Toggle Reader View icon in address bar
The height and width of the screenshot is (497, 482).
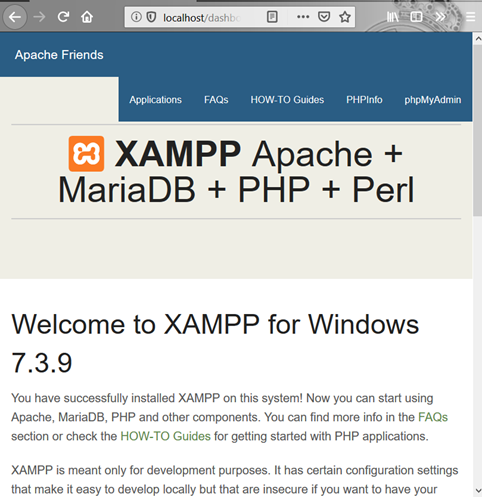coord(272,17)
